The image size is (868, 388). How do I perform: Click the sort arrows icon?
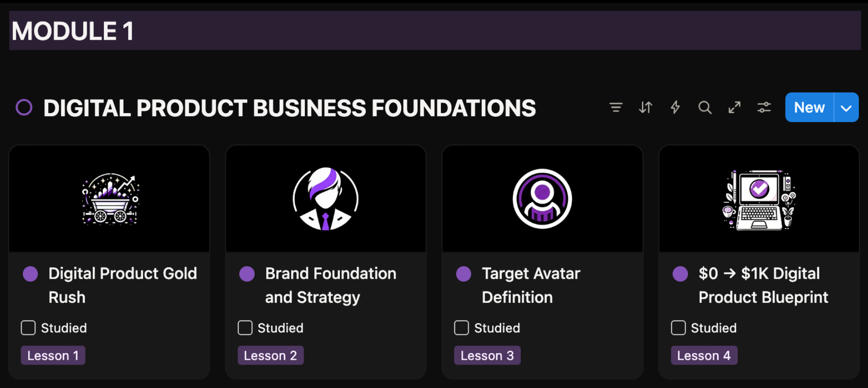point(645,107)
